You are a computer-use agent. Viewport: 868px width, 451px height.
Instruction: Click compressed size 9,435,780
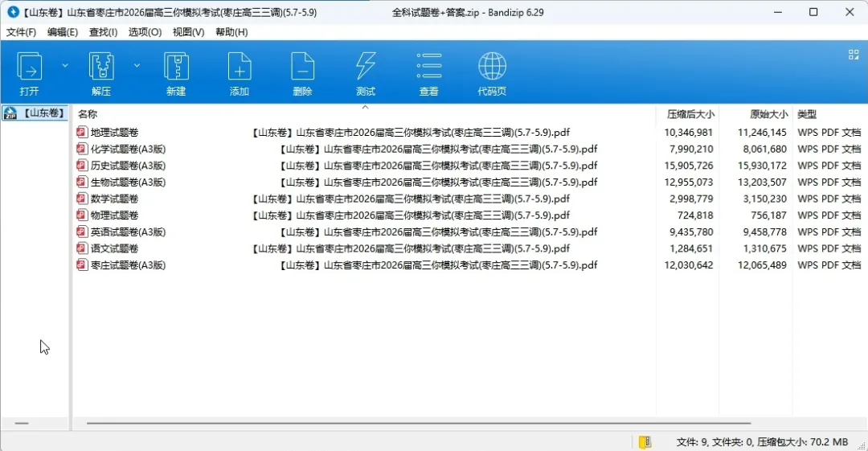click(691, 232)
